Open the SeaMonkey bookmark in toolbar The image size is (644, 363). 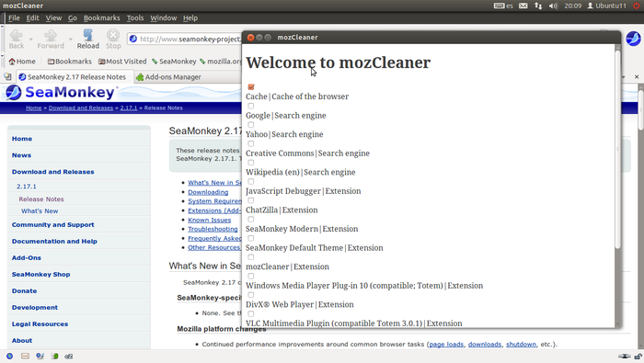[174, 62]
